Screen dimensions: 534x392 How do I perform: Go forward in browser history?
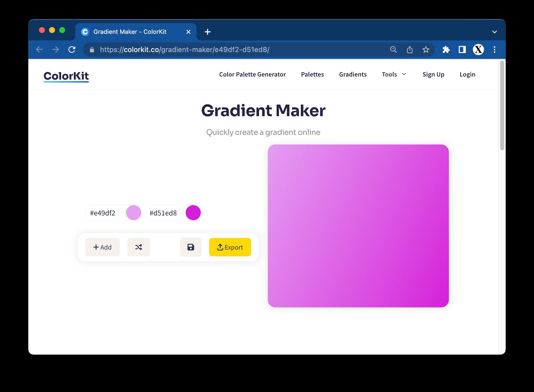(56, 50)
